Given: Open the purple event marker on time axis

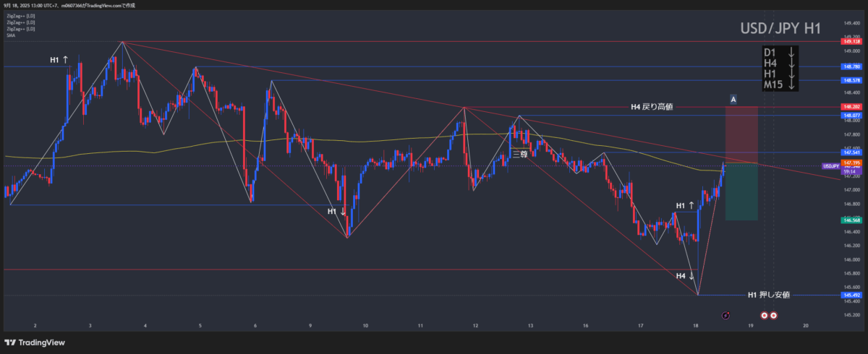Looking at the screenshot, I should pyautogui.click(x=726, y=316).
